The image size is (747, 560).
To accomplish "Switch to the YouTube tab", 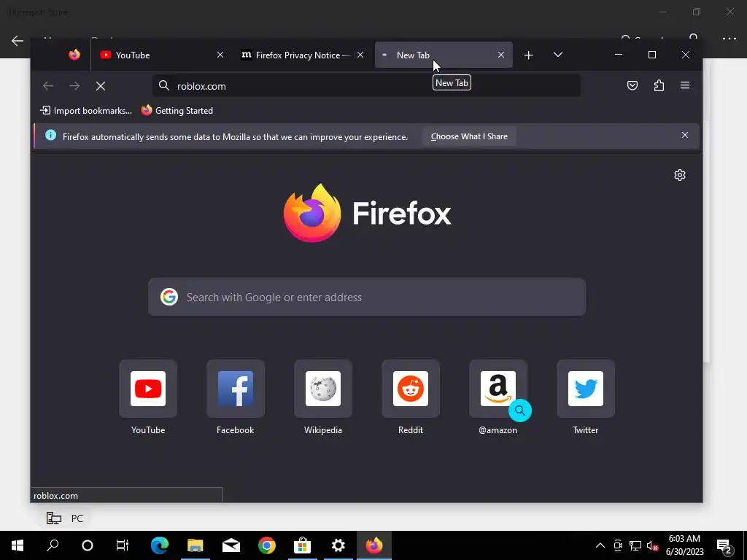I will coord(160,55).
